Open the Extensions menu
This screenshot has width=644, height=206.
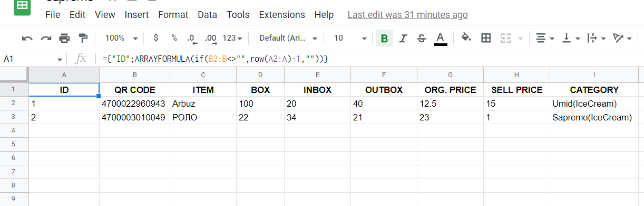pos(282,15)
